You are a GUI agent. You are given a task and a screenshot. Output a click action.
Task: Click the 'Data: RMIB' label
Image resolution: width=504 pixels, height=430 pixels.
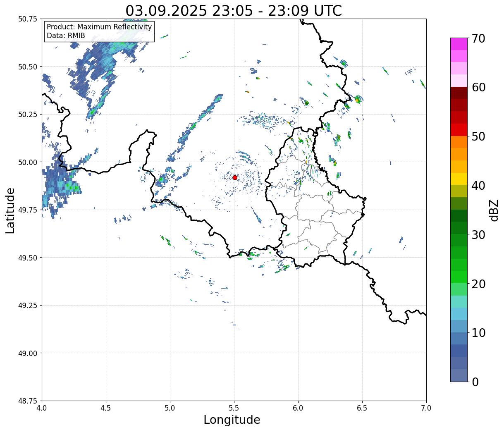pos(66,36)
